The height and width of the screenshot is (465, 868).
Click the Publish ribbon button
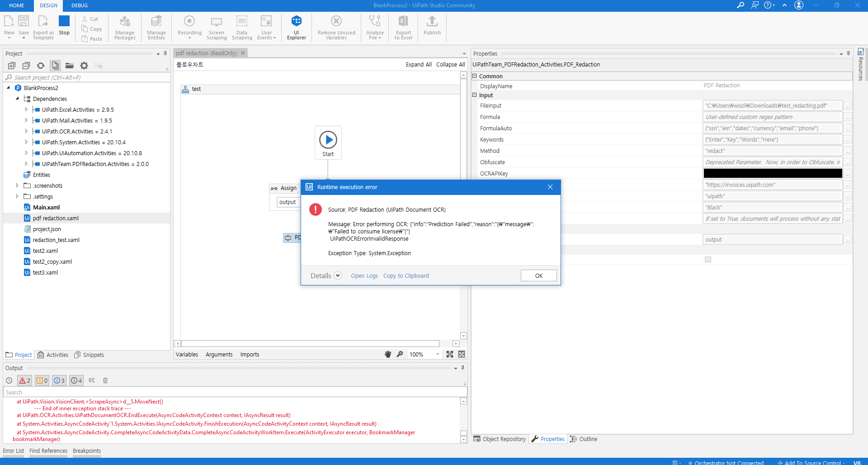point(432,25)
